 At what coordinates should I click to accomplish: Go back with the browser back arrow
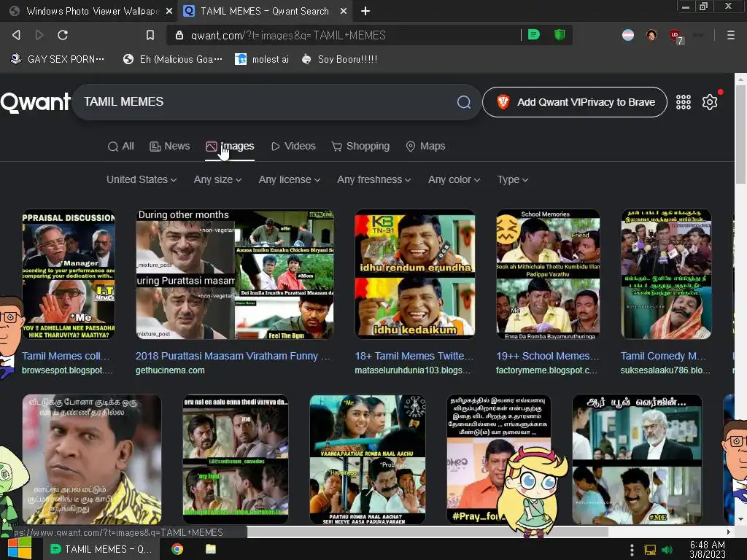[x=16, y=35]
